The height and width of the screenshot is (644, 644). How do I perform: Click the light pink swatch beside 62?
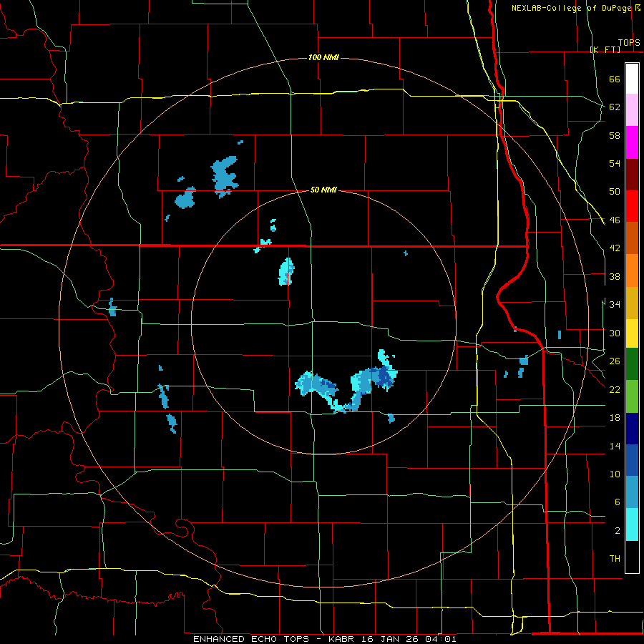[632, 109]
